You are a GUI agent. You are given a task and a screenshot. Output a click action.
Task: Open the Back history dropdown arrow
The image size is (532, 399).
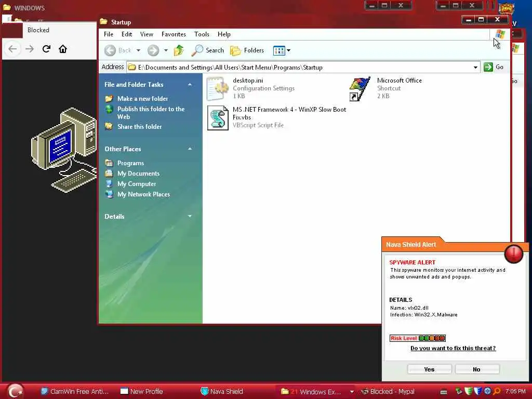coord(138,50)
